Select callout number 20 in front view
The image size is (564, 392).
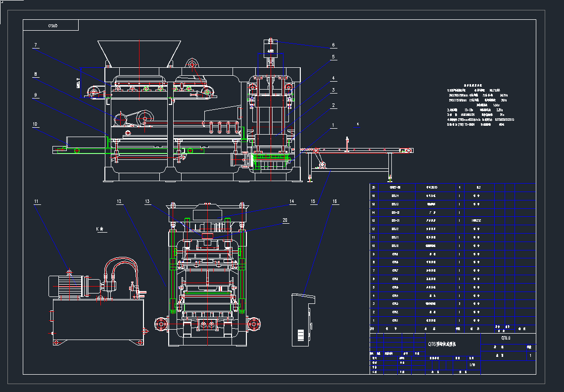coord(284,220)
